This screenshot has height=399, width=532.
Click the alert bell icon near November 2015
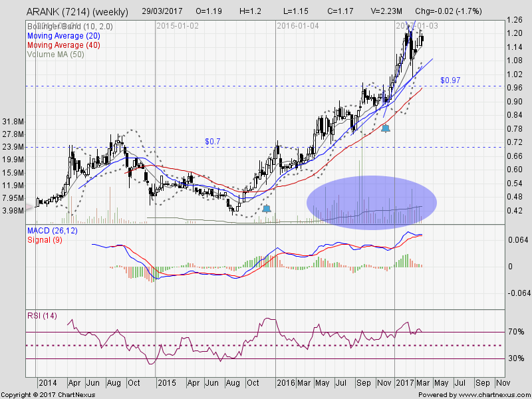click(267, 209)
